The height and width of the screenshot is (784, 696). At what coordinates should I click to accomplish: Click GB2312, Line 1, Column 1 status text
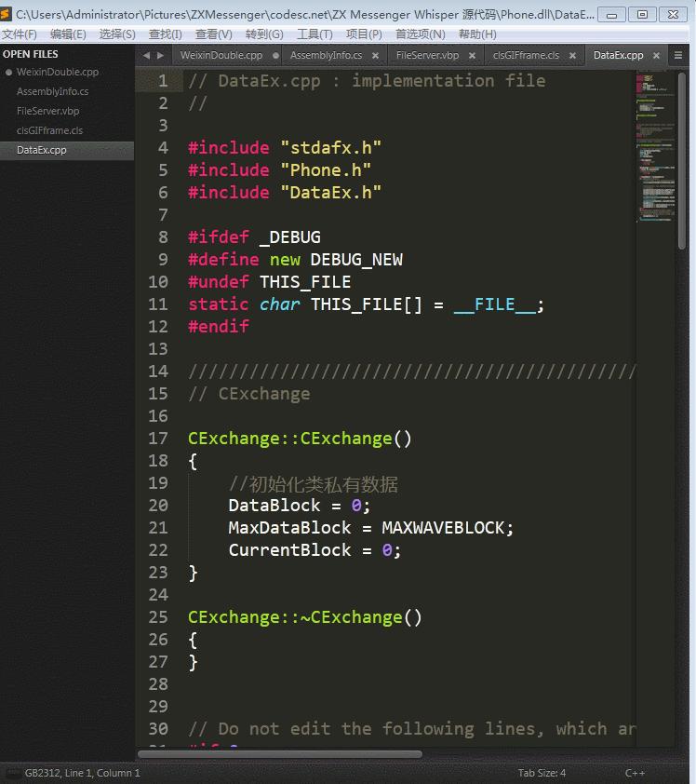(x=83, y=773)
